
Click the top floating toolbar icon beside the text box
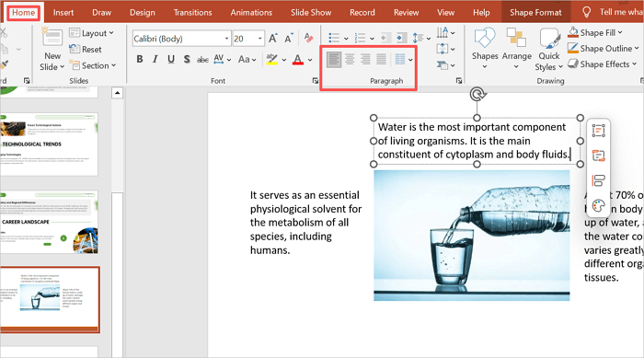pos(598,131)
